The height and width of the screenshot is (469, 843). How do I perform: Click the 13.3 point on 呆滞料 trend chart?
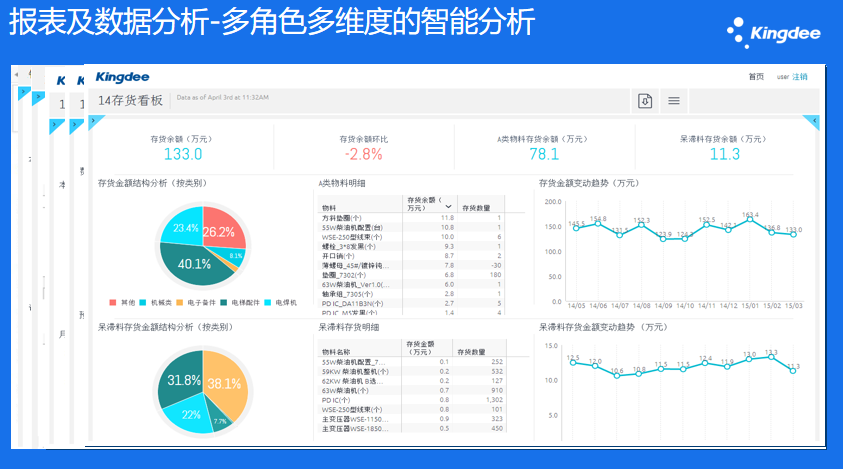pyautogui.click(x=771, y=357)
